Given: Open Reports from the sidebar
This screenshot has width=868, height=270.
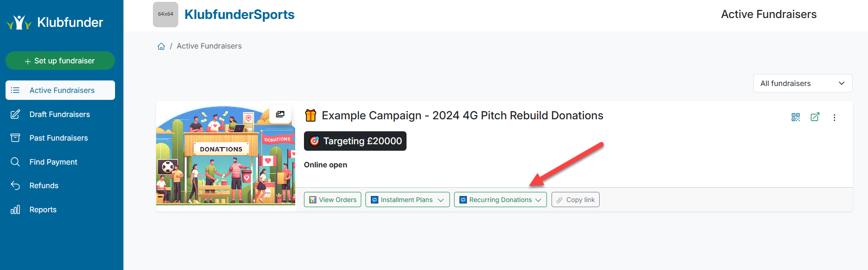Looking at the screenshot, I should 43,209.
